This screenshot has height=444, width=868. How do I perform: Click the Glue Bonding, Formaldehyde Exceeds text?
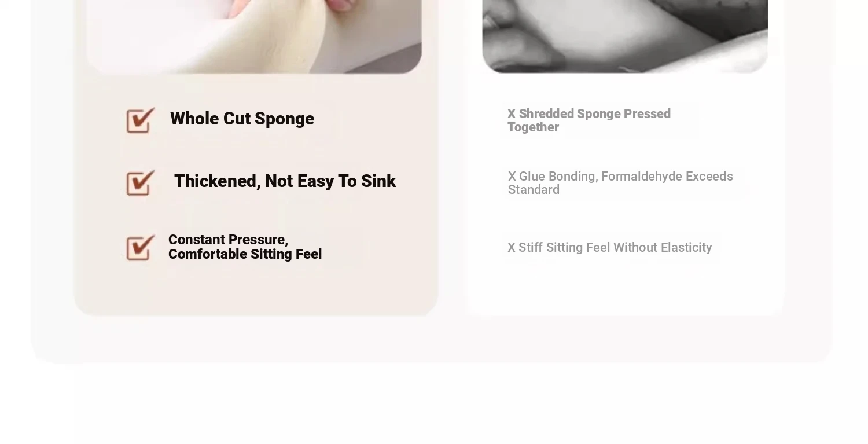pyautogui.click(x=626, y=177)
